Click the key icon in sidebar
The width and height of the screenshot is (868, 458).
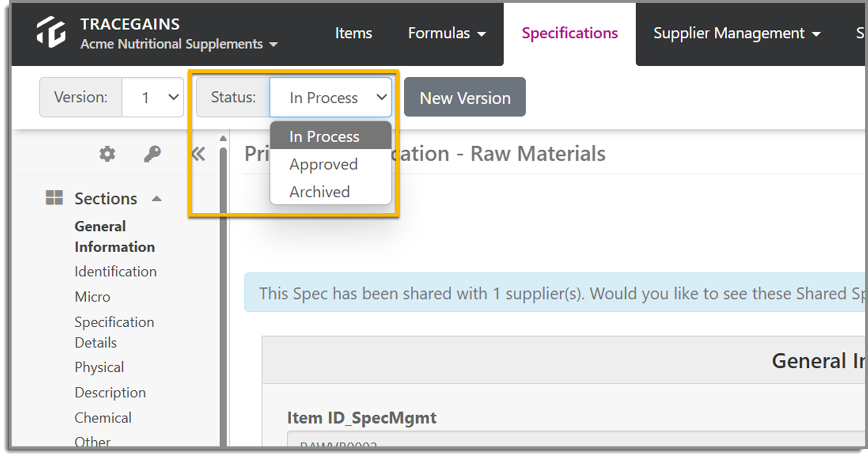(152, 154)
